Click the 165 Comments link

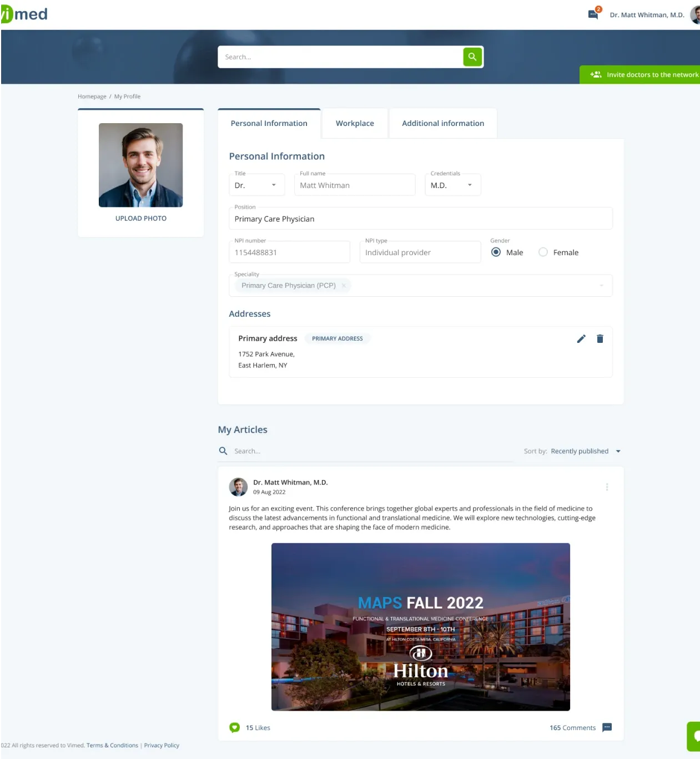pos(572,727)
